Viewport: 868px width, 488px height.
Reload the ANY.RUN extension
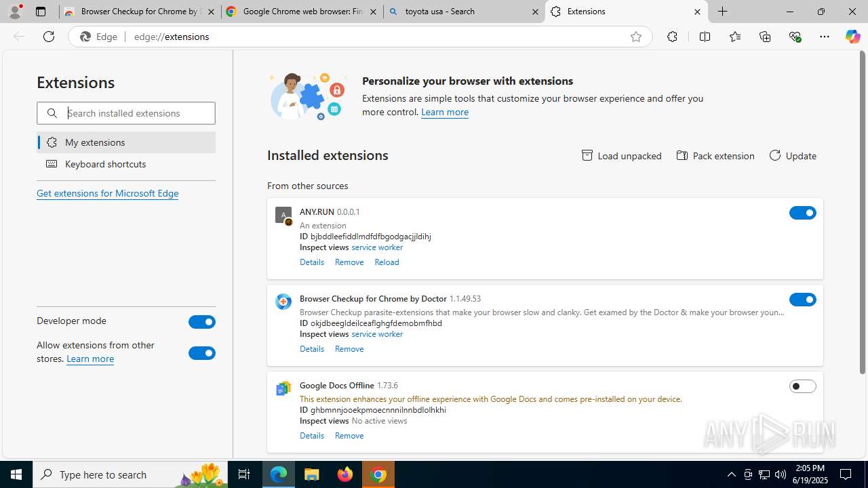(387, 262)
